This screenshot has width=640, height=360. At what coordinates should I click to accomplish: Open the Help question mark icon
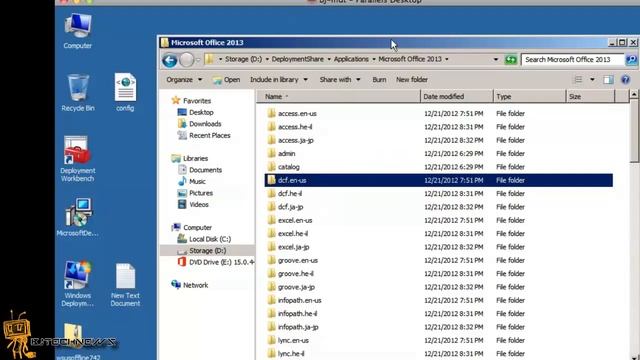click(x=625, y=80)
